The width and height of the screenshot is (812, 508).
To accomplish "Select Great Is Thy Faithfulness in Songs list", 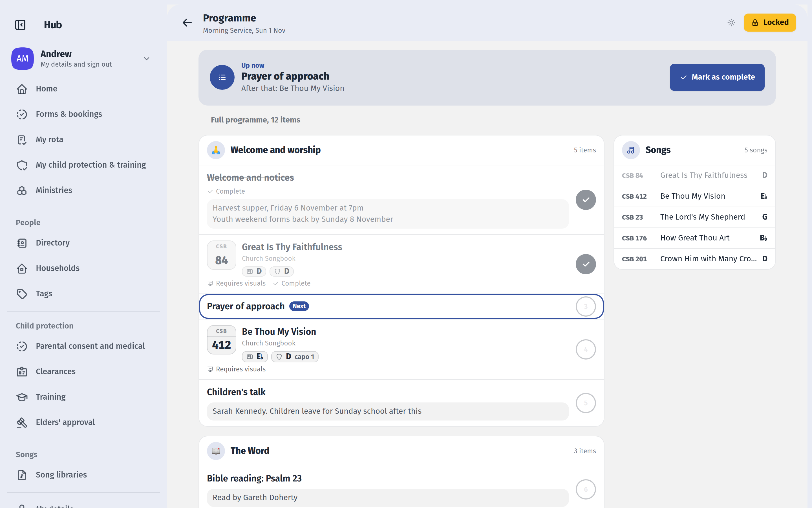I will click(x=694, y=175).
